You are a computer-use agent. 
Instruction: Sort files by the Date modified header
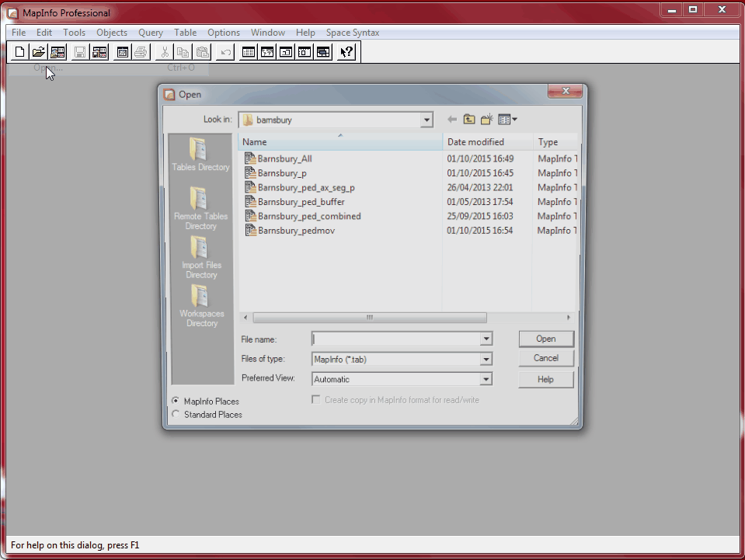coord(488,142)
